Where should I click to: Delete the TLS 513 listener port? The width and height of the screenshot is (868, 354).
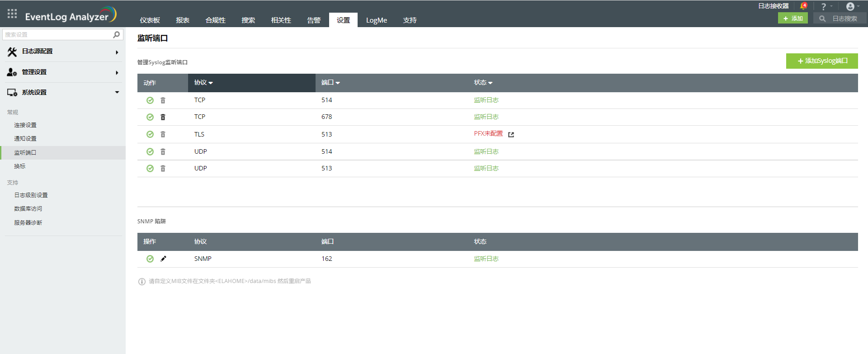163,134
